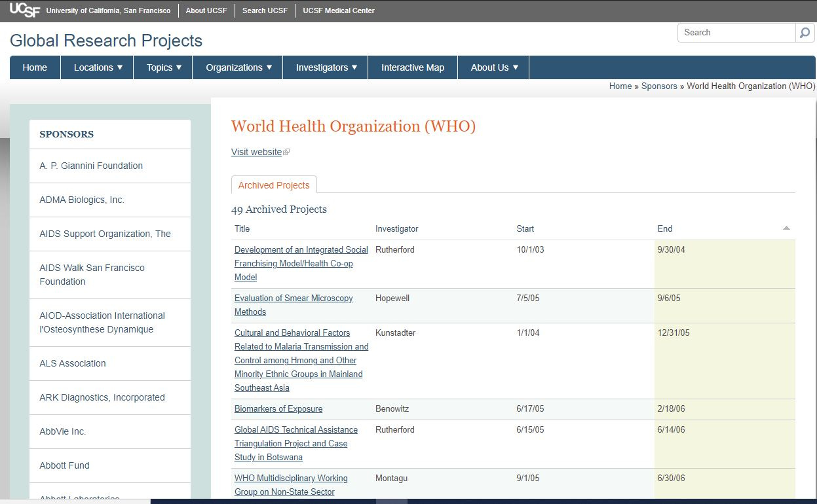
Task: Click investigator Montagu cell
Action: (x=391, y=478)
